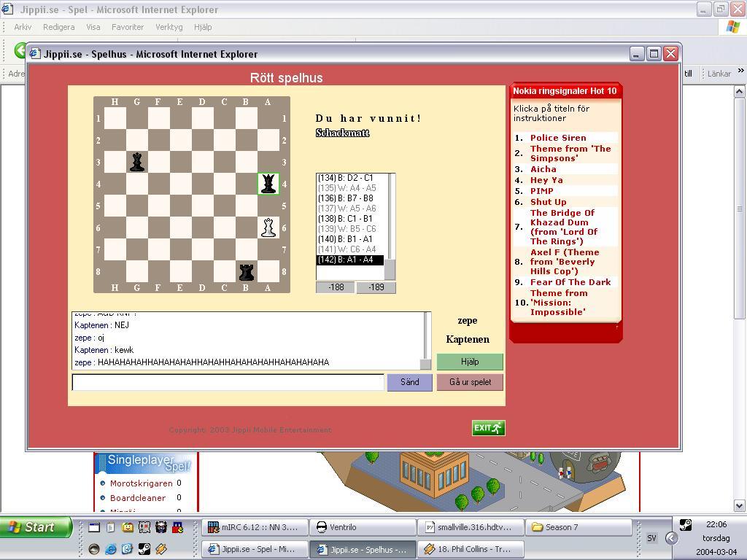747x560 pixels.
Task: Select move (140) B: B1 - A1
Action: (x=350, y=239)
